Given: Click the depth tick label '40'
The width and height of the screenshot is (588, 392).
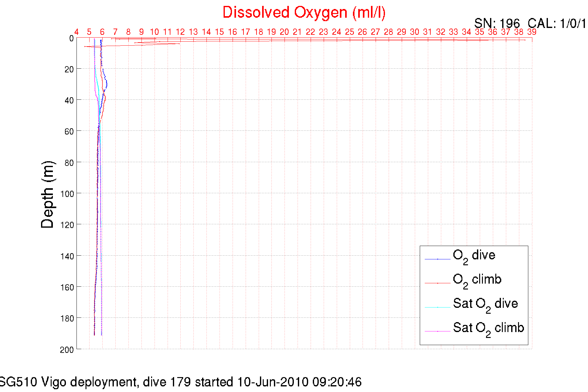Looking at the screenshot, I should 69,101.
